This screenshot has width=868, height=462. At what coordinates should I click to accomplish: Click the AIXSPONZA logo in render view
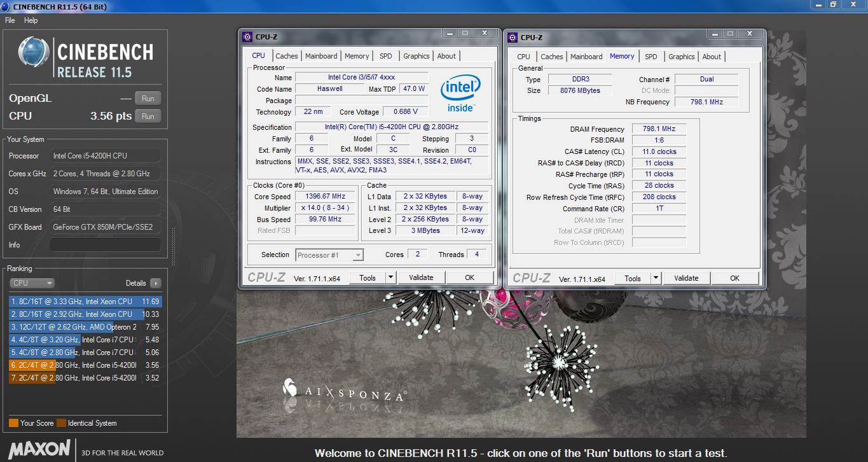pyautogui.click(x=345, y=389)
